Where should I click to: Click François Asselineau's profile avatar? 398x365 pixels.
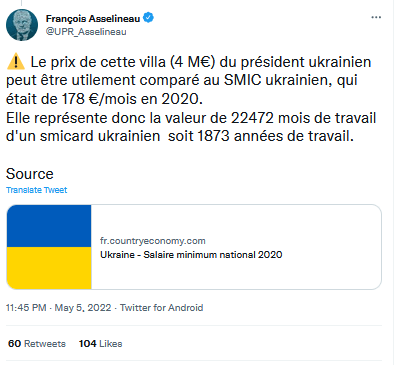tap(22, 25)
